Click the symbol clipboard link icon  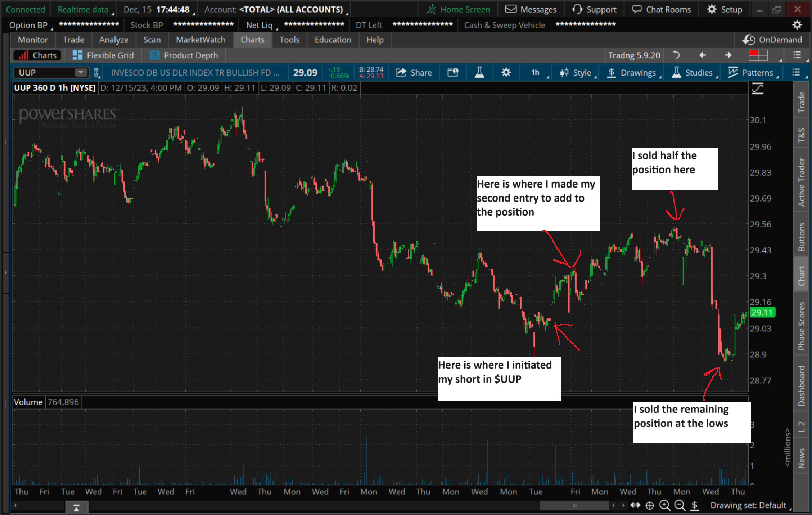96,73
